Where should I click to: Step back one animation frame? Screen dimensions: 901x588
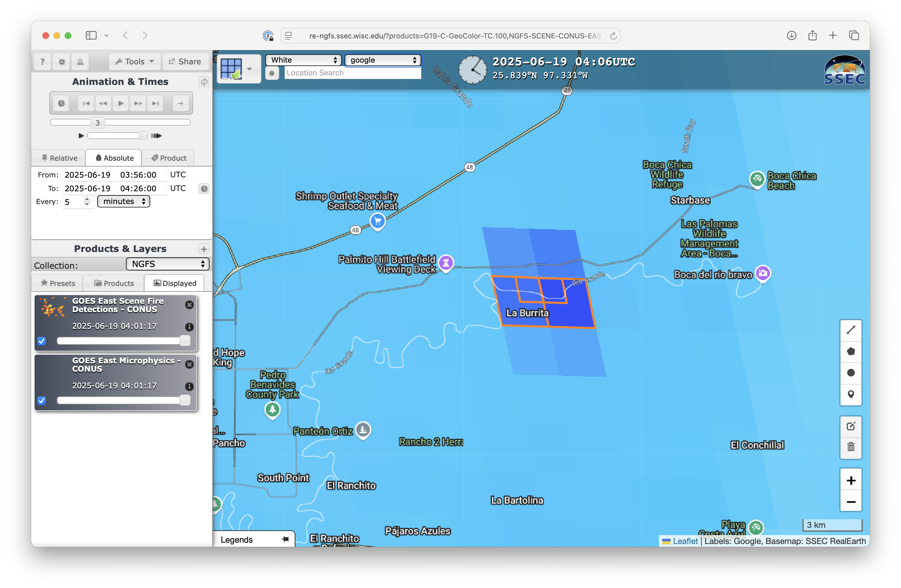coord(103,103)
